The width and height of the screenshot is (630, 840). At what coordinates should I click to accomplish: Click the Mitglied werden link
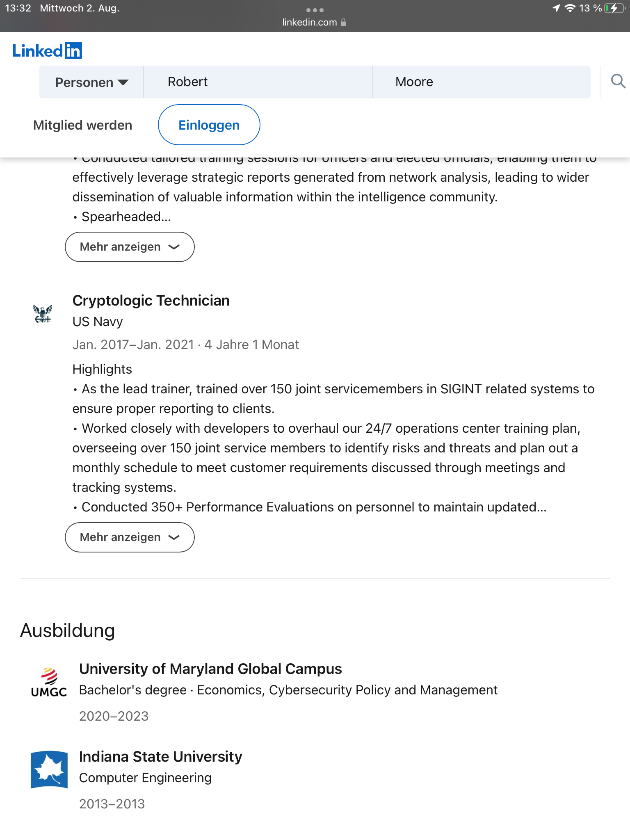(82, 125)
